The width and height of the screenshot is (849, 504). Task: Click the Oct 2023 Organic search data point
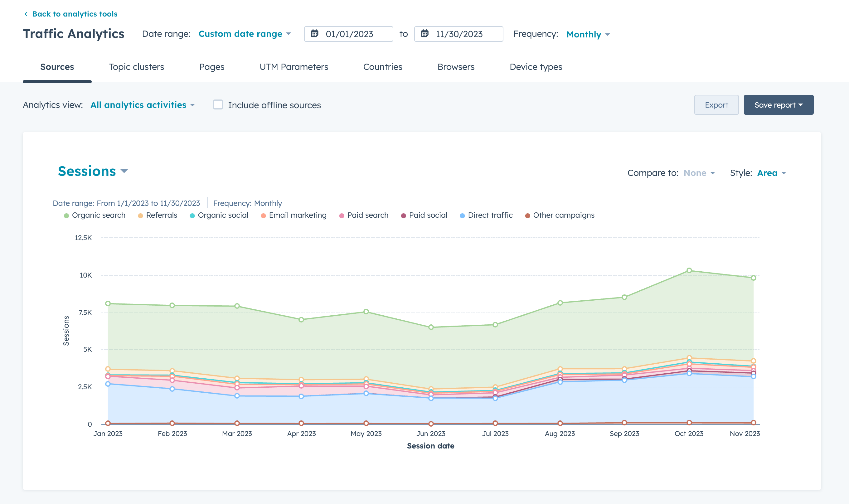689,270
